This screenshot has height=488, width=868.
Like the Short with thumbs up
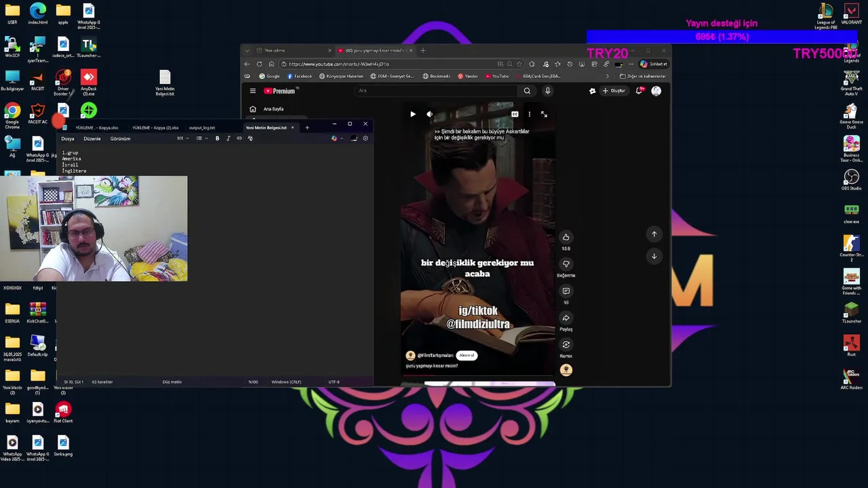(x=566, y=237)
